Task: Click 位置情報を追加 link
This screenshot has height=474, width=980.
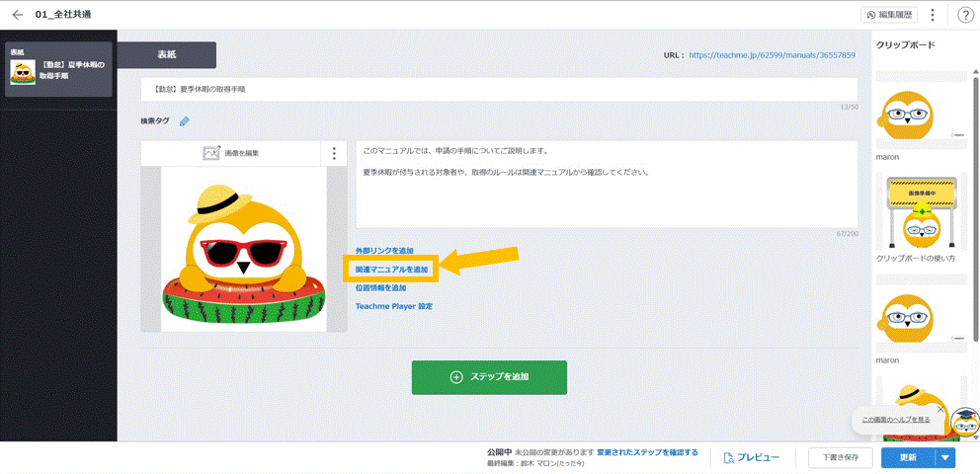Action: point(380,288)
